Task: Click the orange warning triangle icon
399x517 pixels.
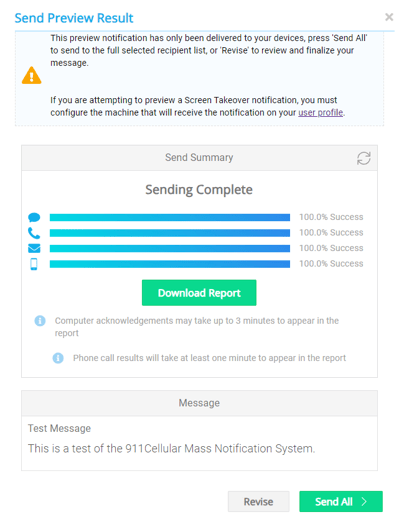Action: [32, 75]
